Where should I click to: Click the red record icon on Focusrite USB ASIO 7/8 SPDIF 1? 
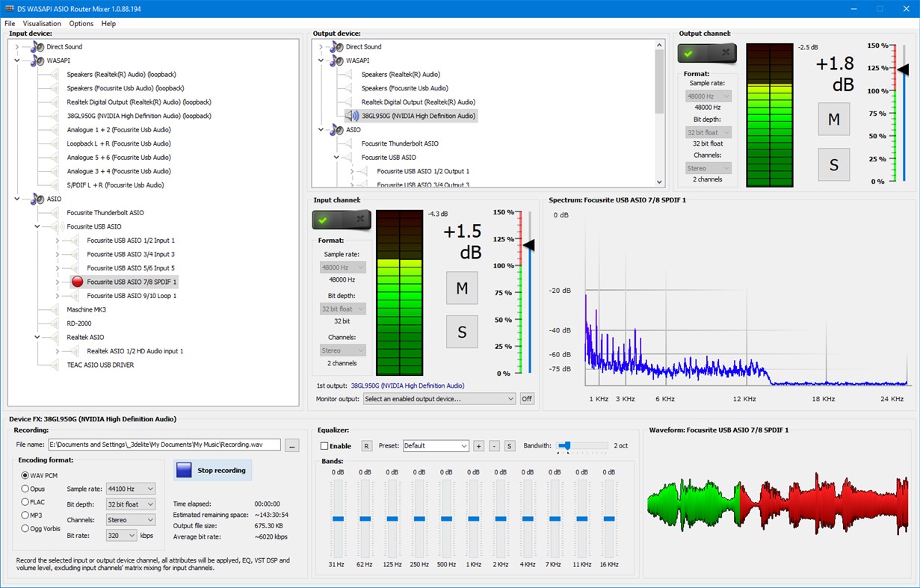click(76, 282)
